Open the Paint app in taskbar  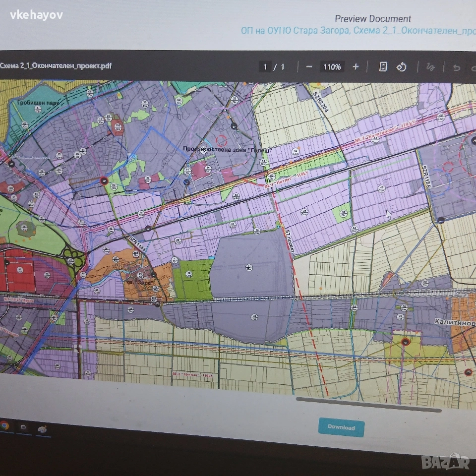coord(42,429)
